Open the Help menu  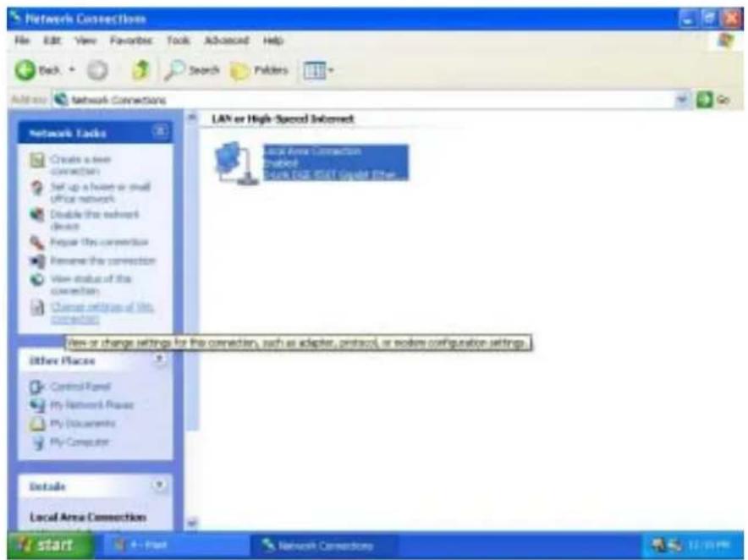pyautogui.click(x=272, y=41)
